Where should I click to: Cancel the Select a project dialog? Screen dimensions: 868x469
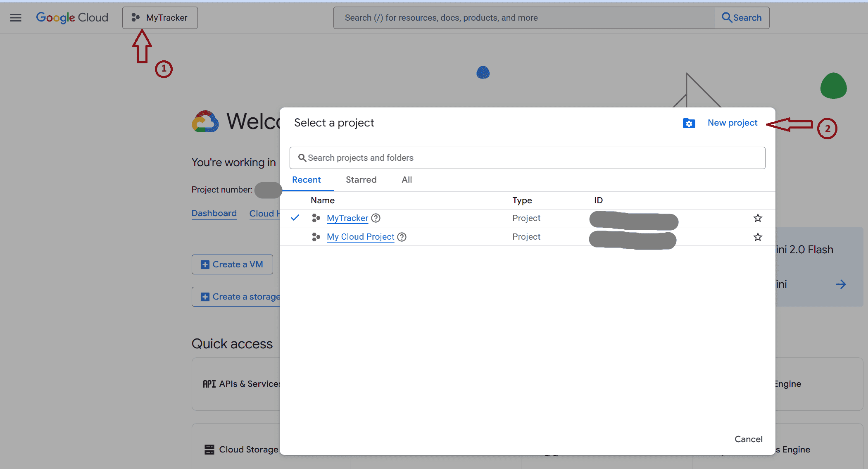(748, 439)
